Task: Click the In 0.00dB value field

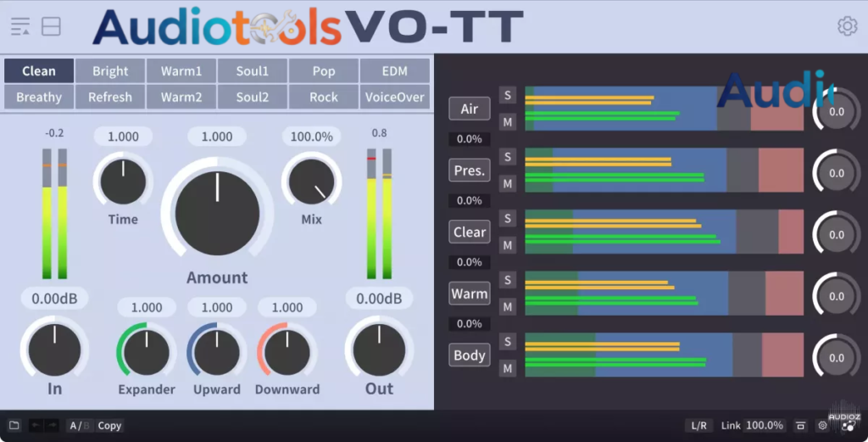Action: coord(54,299)
